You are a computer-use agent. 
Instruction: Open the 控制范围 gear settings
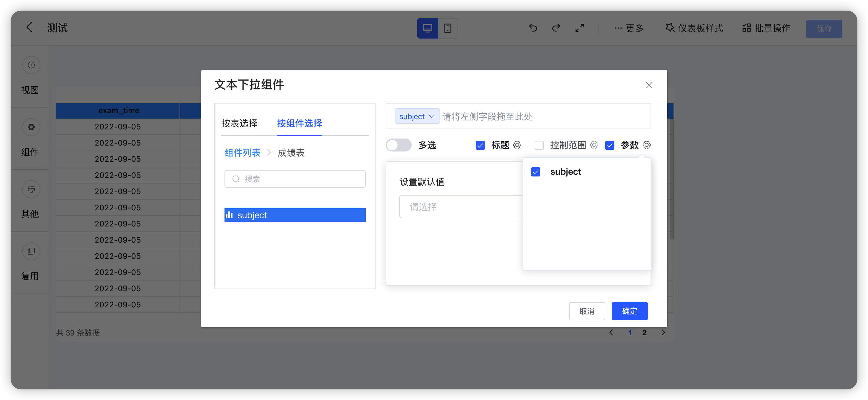coord(594,145)
